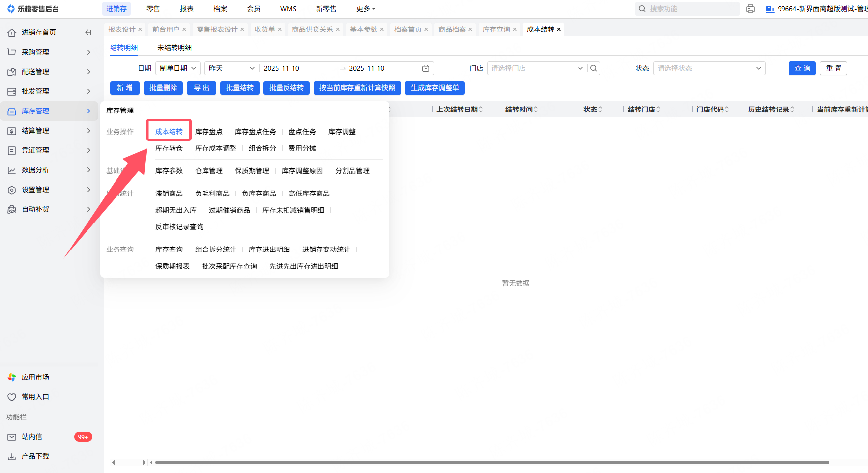Open 库存盘点 in the flyout menu

pyautogui.click(x=209, y=132)
